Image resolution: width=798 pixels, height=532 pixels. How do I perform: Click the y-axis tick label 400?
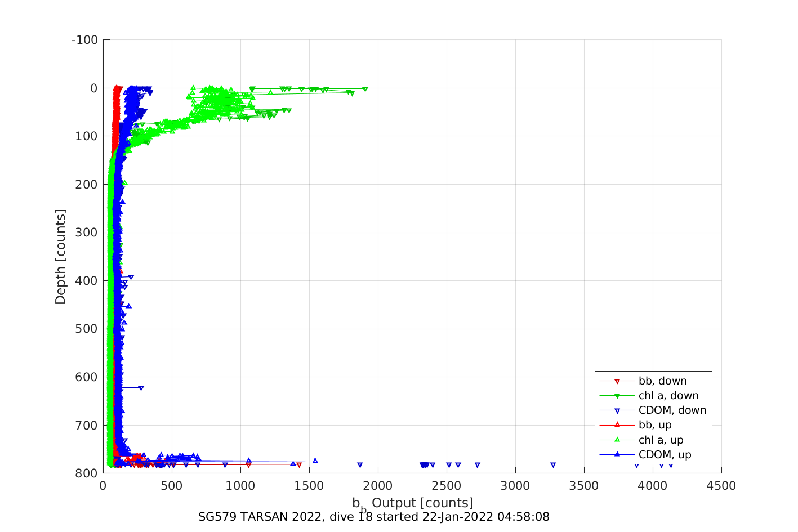(87, 281)
